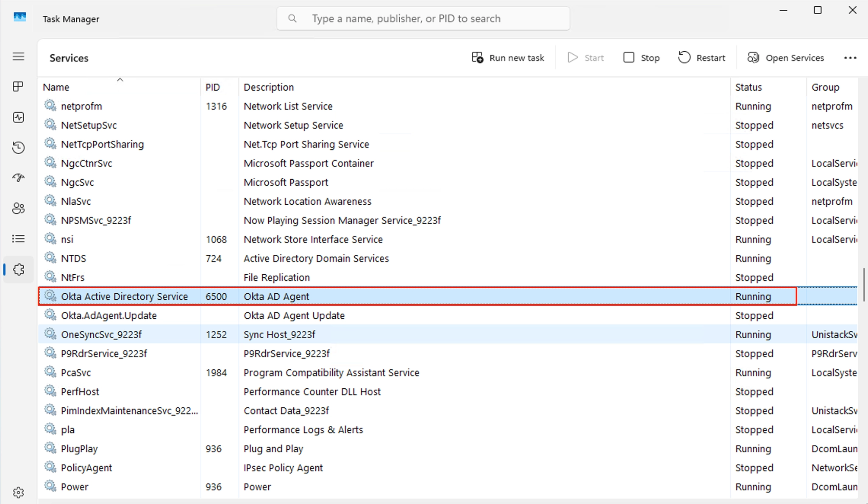This screenshot has width=868, height=504.
Task: Click the IPsec Policy Agent description
Action: coord(283,468)
